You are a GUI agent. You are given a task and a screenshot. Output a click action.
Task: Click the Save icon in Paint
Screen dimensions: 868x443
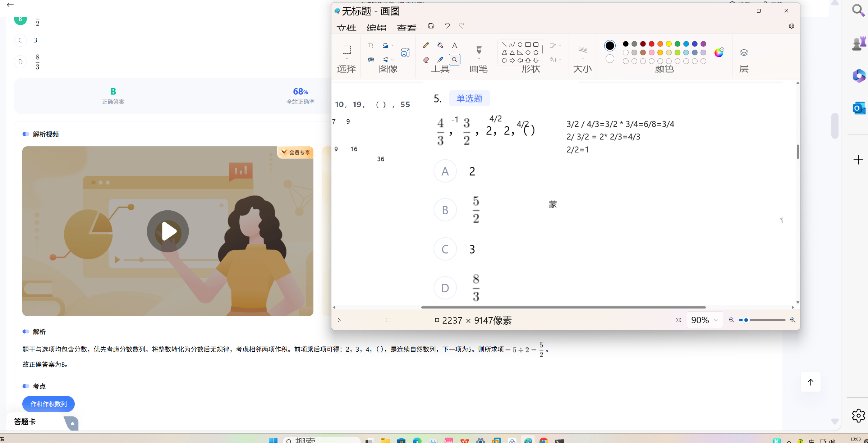(431, 26)
